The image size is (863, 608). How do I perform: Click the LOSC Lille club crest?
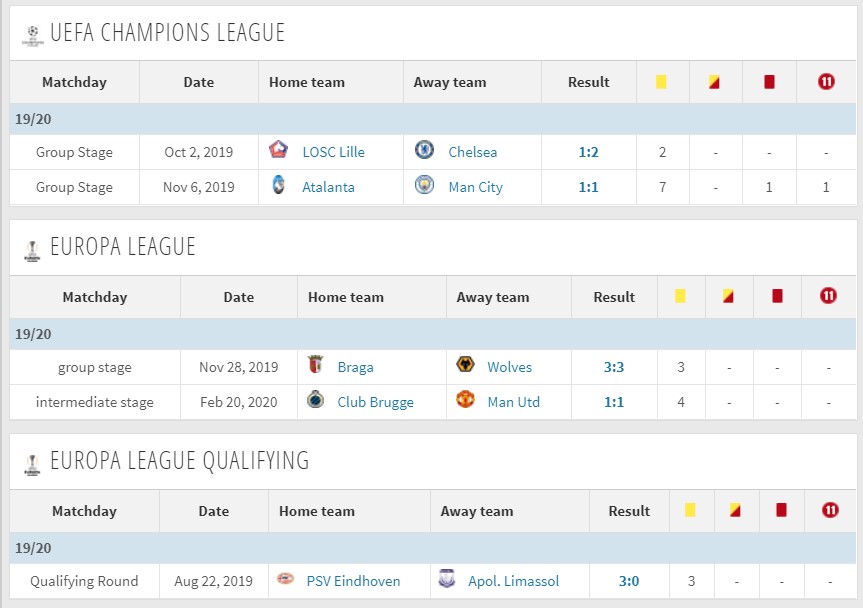coord(278,150)
